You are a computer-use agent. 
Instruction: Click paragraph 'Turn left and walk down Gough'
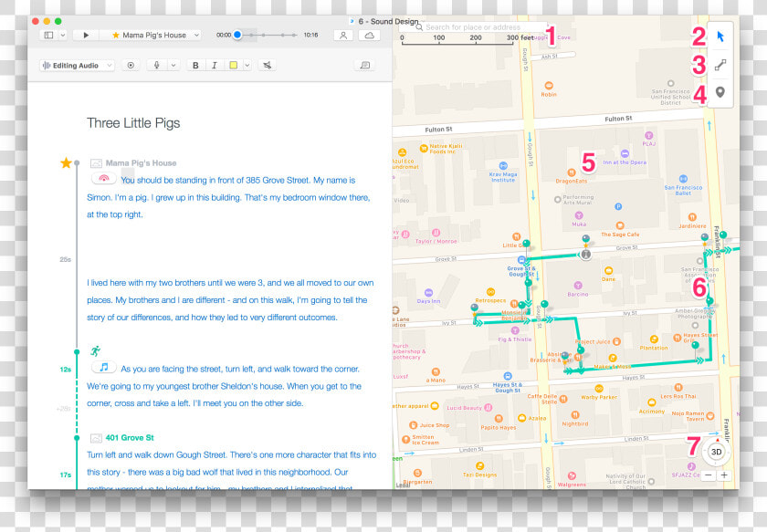231,470
